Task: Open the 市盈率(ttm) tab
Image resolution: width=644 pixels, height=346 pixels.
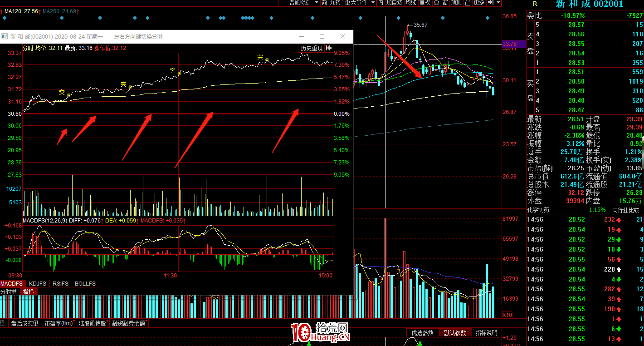Action: click(x=59, y=324)
